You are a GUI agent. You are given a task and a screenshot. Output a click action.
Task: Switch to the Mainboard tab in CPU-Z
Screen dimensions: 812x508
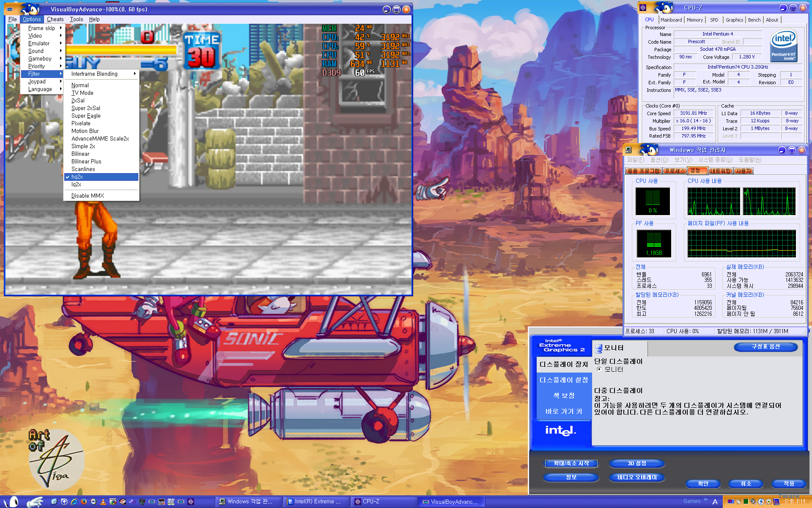[671, 20]
